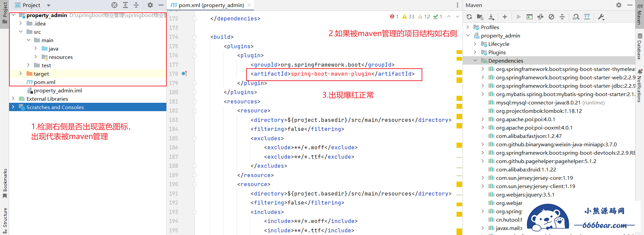The height and width of the screenshot is (235, 644).
Task: Expand Lifecycle in Maven panel
Action: coord(475,44)
